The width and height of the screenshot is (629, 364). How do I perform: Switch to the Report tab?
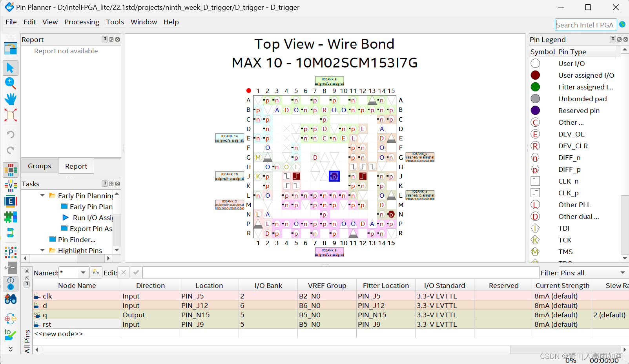[x=76, y=166]
